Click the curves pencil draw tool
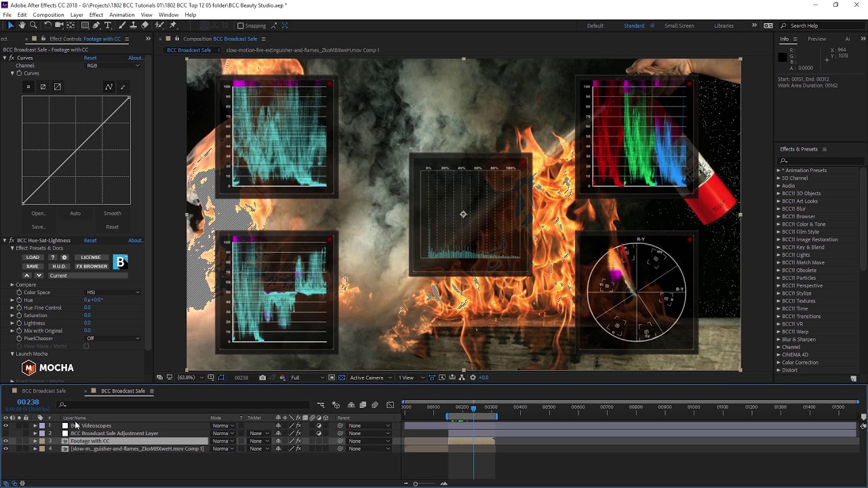This screenshot has width=868, height=488. [x=123, y=87]
